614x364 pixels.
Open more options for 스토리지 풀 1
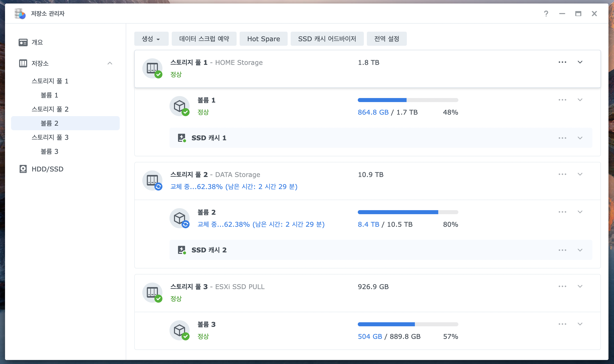click(x=562, y=62)
